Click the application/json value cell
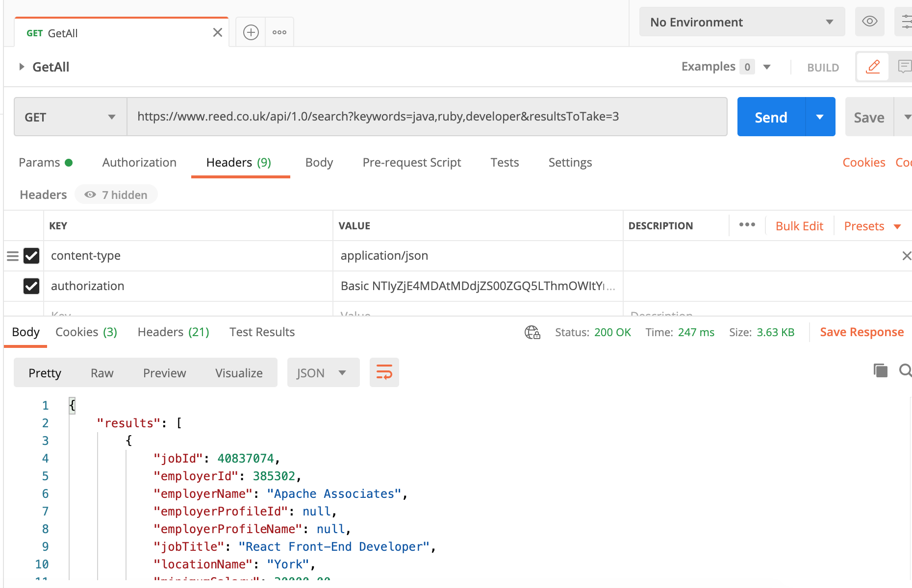Screen dimensions: 912x588 pos(478,256)
